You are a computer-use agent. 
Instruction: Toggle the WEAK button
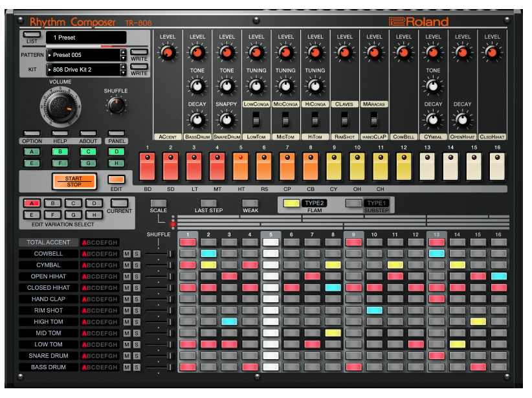pyautogui.click(x=250, y=203)
